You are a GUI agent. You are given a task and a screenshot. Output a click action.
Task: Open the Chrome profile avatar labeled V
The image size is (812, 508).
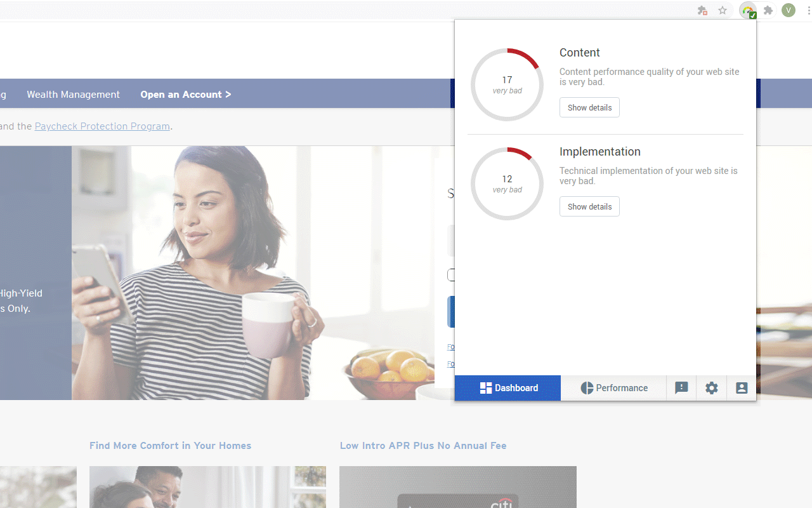tap(789, 10)
